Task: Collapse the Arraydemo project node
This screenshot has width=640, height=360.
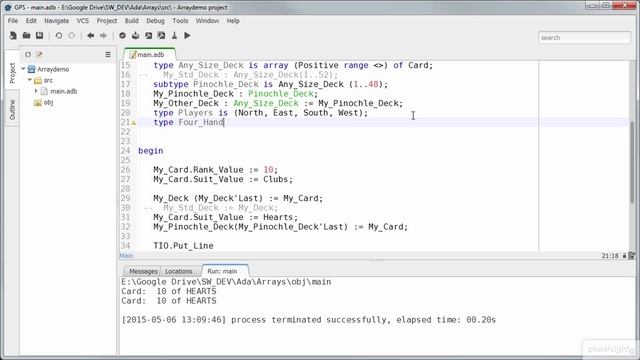Action: 23,69
